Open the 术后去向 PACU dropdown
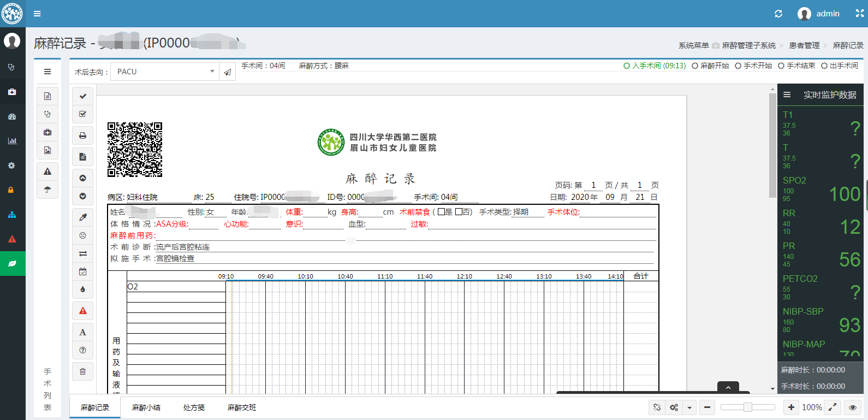 point(165,72)
